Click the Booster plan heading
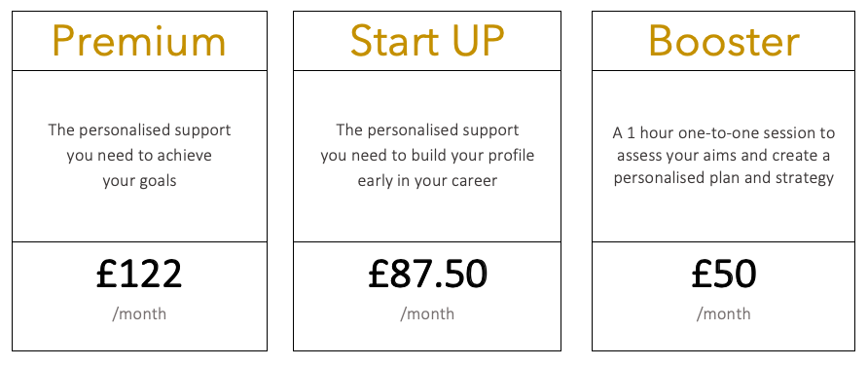 [724, 42]
